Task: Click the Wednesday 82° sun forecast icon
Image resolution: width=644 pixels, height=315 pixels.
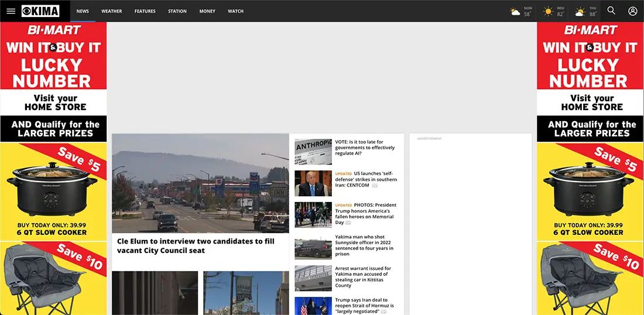Action: (549, 12)
